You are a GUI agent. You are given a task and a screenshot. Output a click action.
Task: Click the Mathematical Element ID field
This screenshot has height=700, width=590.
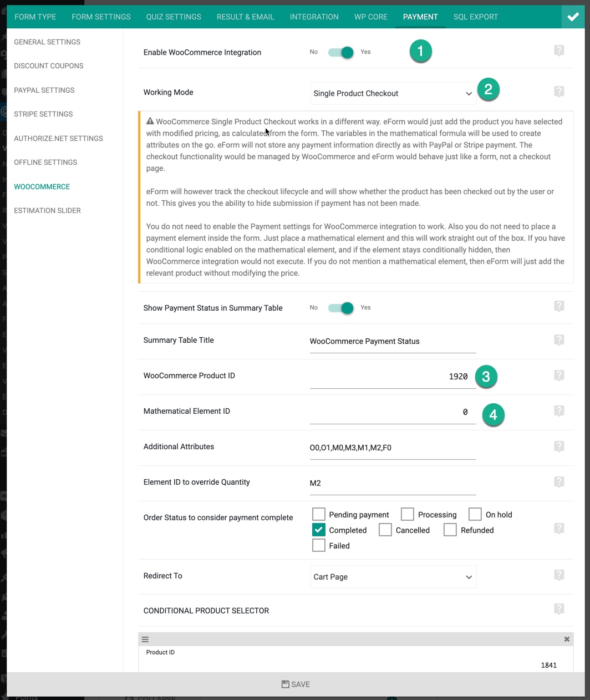(x=393, y=412)
